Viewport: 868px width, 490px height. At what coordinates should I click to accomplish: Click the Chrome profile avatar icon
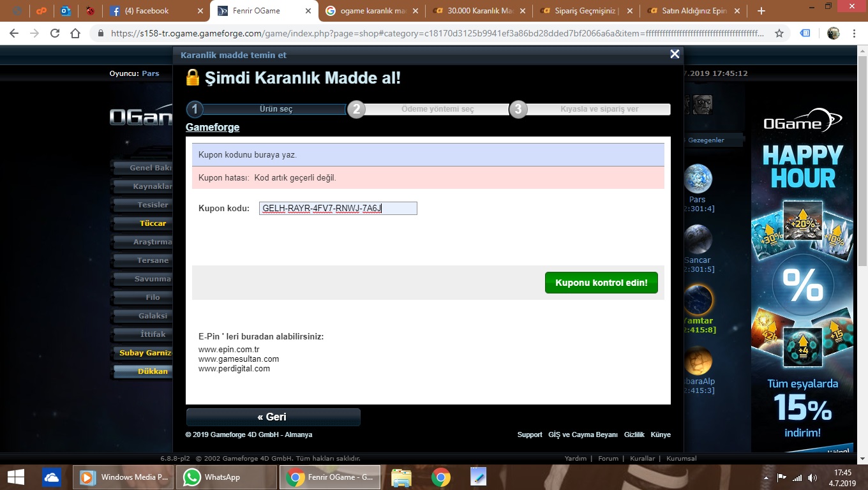pyautogui.click(x=834, y=33)
